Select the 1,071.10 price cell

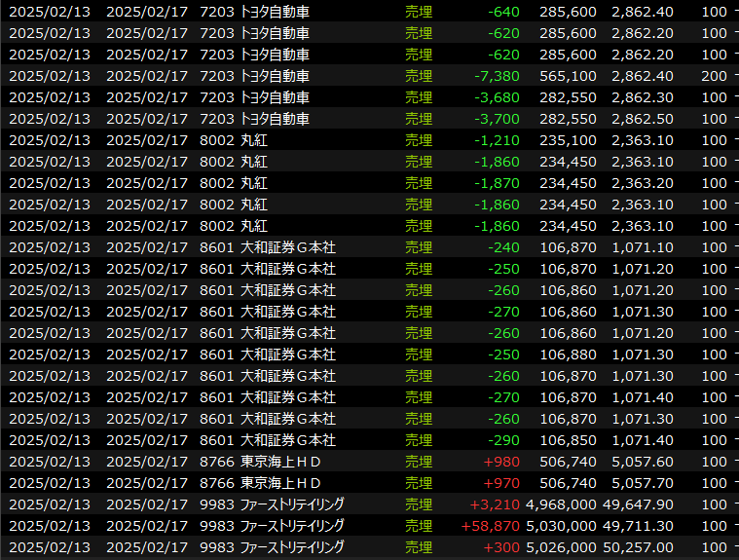646,247
